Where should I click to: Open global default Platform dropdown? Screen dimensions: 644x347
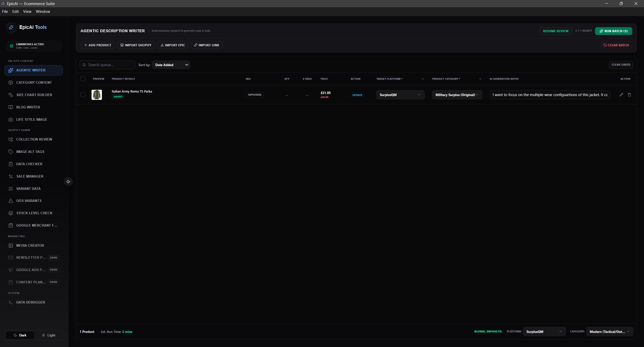pos(544,332)
